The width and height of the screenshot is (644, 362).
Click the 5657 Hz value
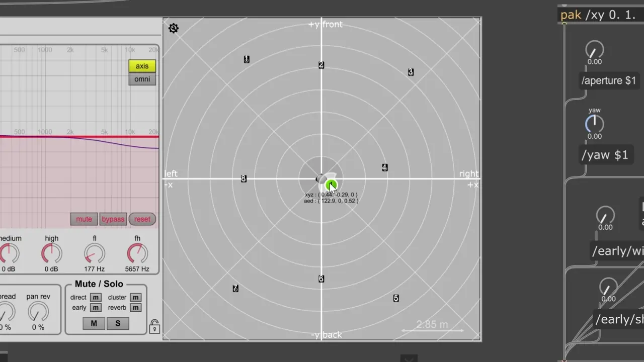click(137, 269)
